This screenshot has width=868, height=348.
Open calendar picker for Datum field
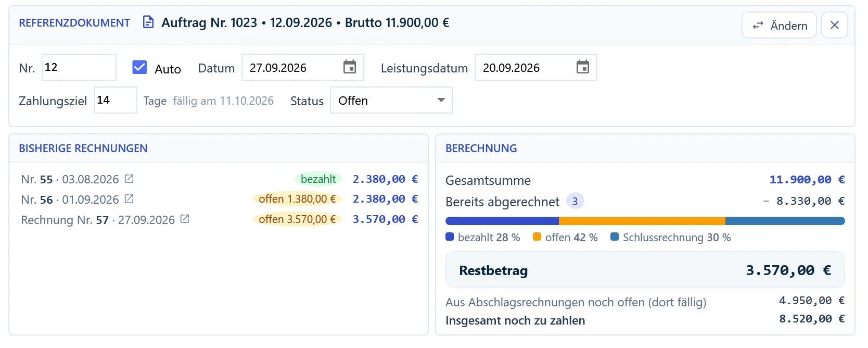click(x=350, y=67)
